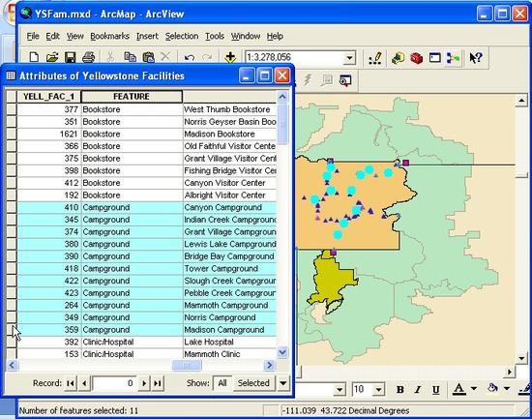Screen dimensions: 532x419
Task: Toggle row selector for Canyon Campground
Action: coord(12,207)
